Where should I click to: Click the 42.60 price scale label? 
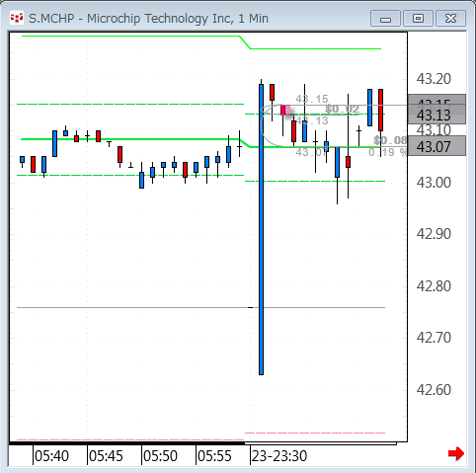pos(434,390)
